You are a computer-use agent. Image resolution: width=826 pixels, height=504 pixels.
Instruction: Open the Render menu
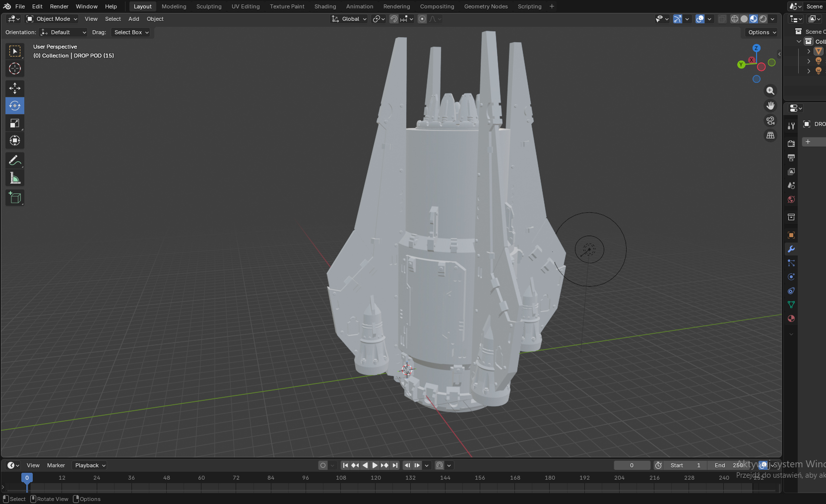pos(59,6)
